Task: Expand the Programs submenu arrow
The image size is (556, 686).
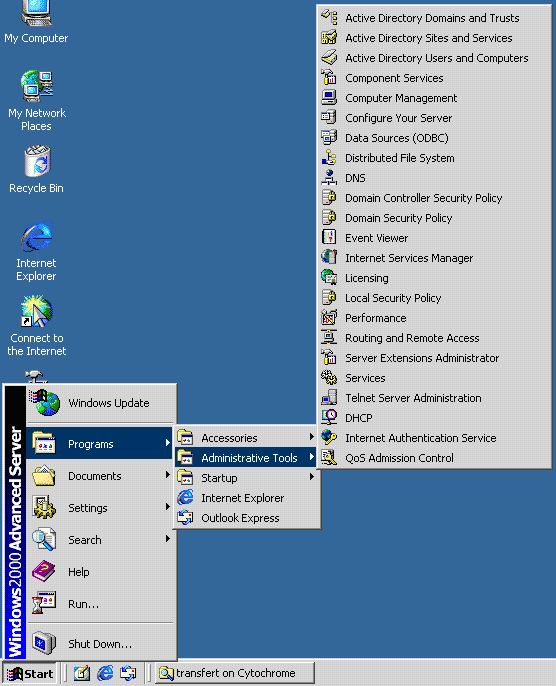Action: pyautogui.click(x=168, y=443)
